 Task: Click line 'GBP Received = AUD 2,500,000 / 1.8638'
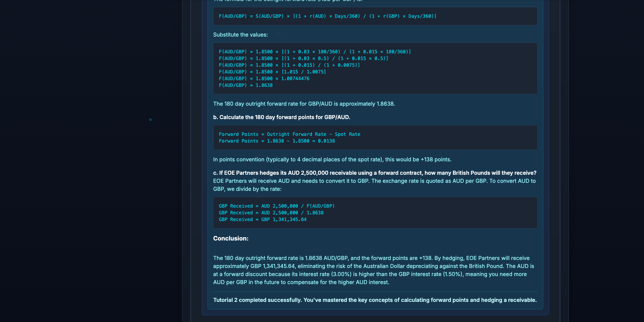coord(271,213)
